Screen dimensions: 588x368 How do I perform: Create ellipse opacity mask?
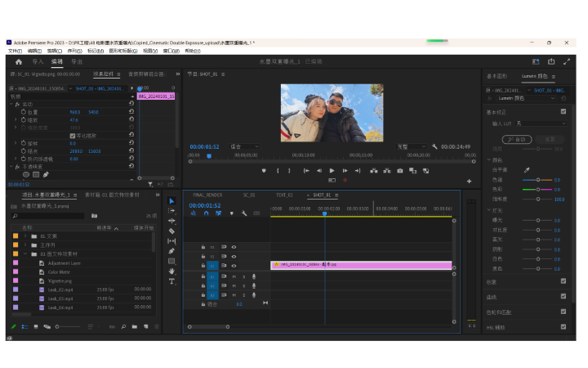tap(26, 175)
